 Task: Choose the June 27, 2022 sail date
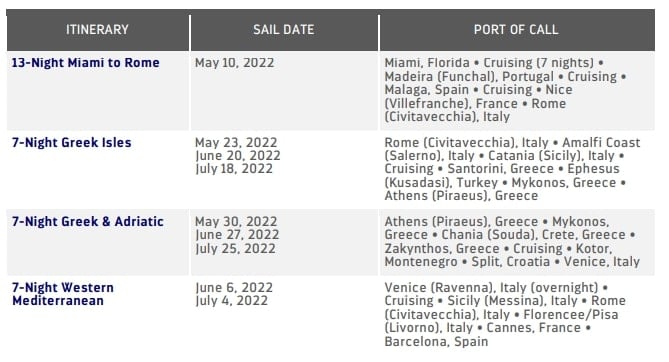[237, 235]
